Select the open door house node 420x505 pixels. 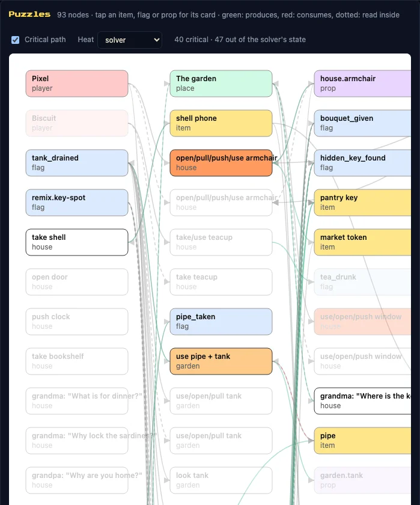(x=77, y=282)
